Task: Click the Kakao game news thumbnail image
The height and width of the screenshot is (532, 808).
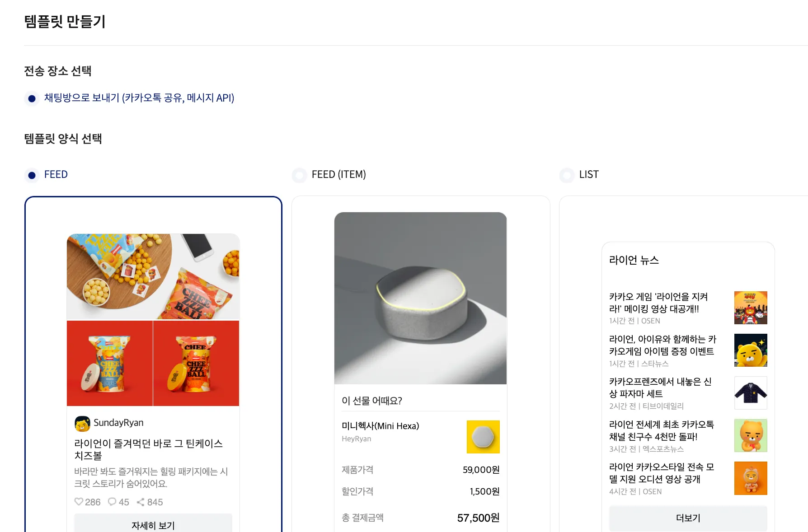Action: click(x=751, y=308)
